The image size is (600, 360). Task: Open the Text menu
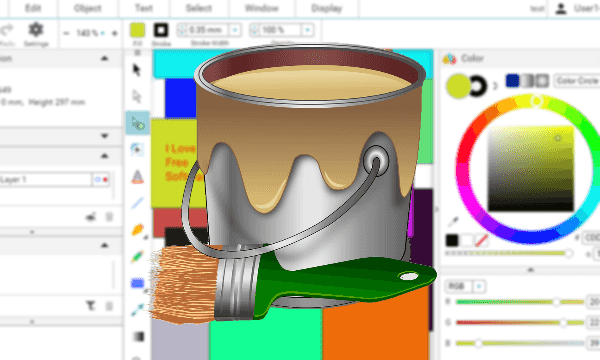(143, 8)
